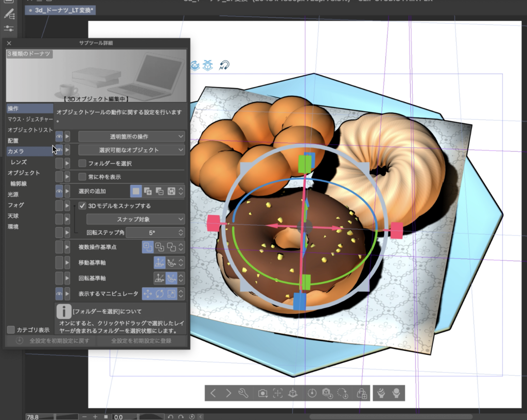The height and width of the screenshot is (420, 527).
Task: Click the focus-on-target crosshair frame icon
Action: click(277, 393)
